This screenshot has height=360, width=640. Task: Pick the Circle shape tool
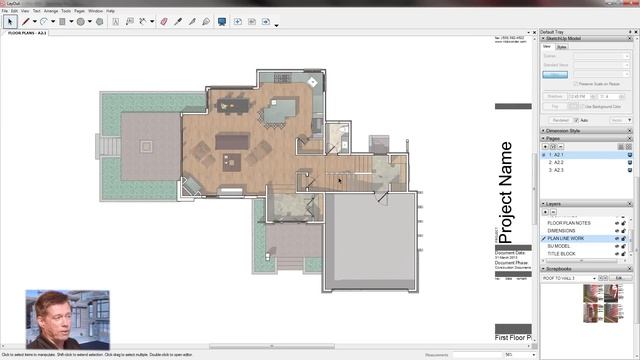pyautogui.click(x=81, y=22)
